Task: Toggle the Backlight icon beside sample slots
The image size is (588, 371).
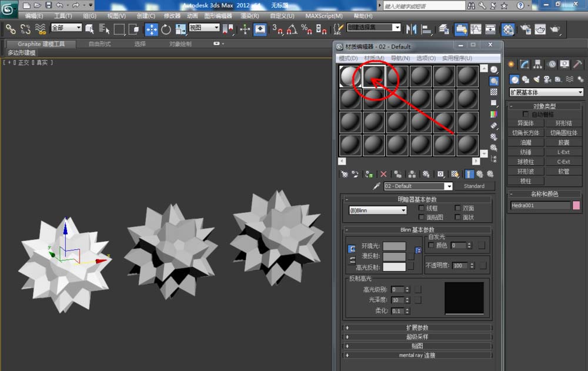Action: click(494, 81)
